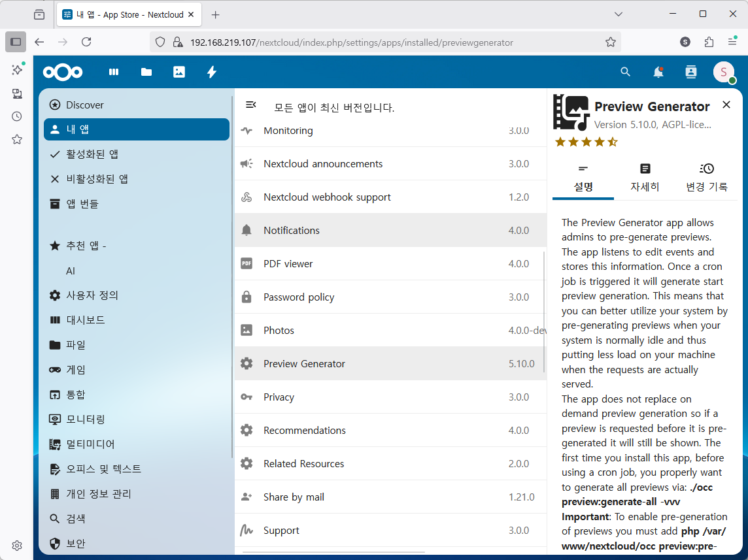Open 검색 category
Viewport: 748px width, 560px height.
click(137, 519)
